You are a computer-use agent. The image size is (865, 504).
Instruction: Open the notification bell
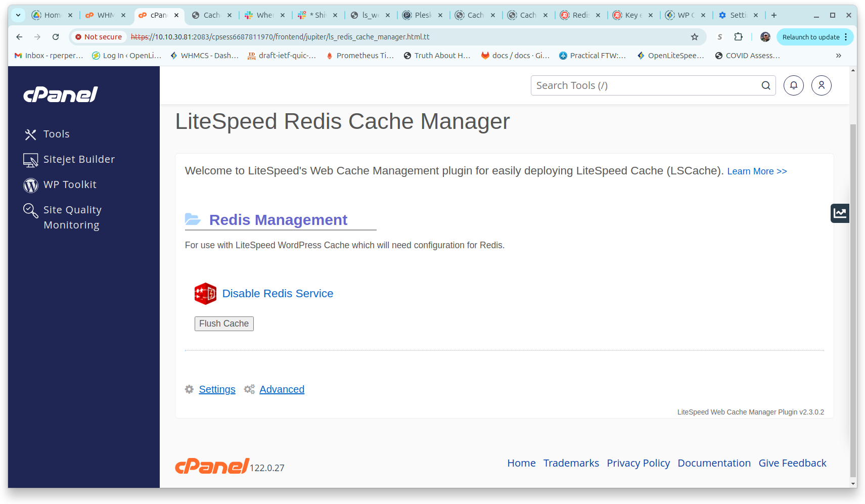793,85
